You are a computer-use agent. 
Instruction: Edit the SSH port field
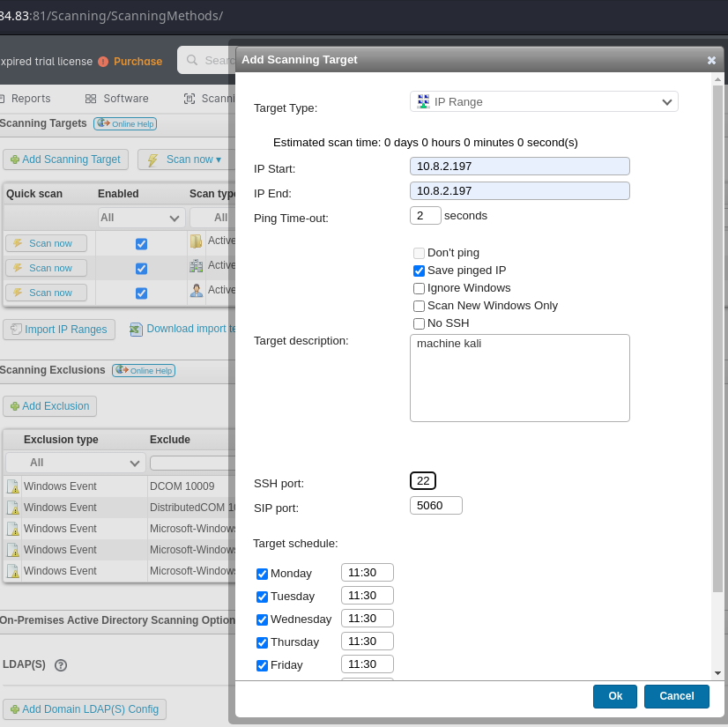(x=422, y=480)
